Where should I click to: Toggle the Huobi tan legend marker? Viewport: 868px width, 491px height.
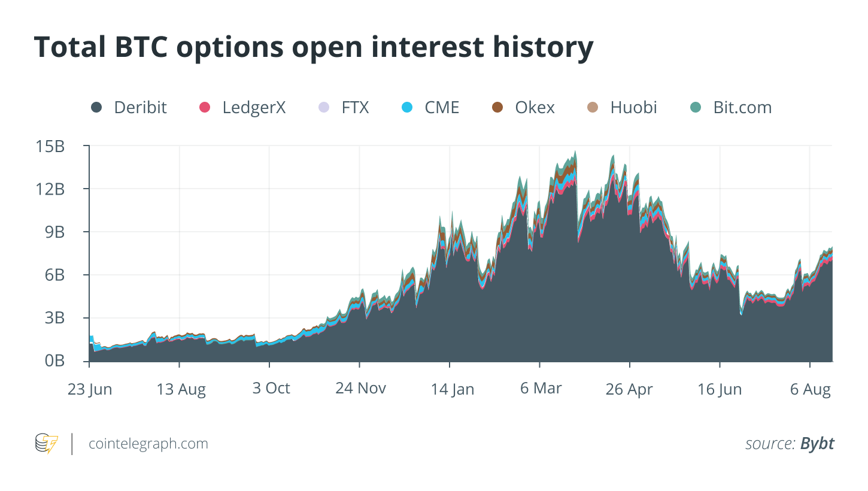(x=593, y=108)
